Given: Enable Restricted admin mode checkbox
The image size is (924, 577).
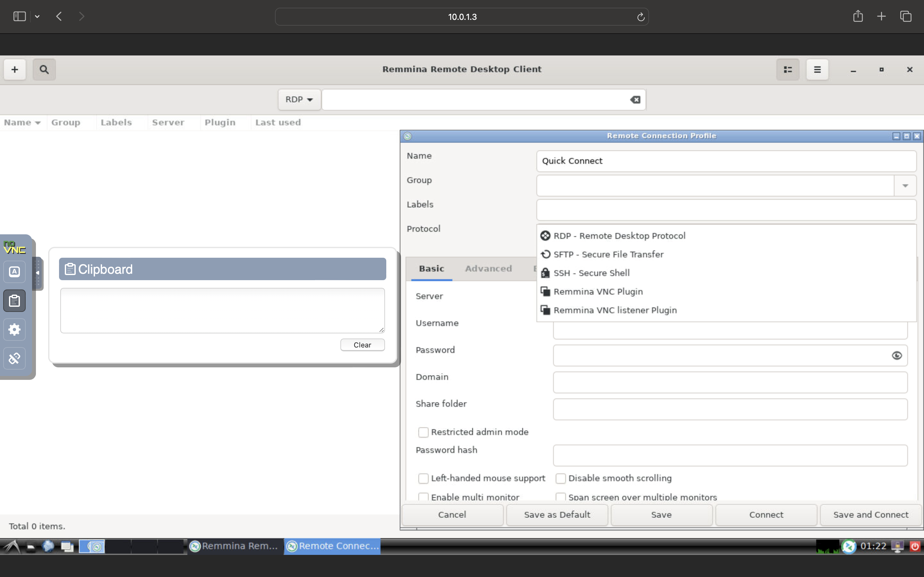Looking at the screenshot, I should [x=423, y=432].
